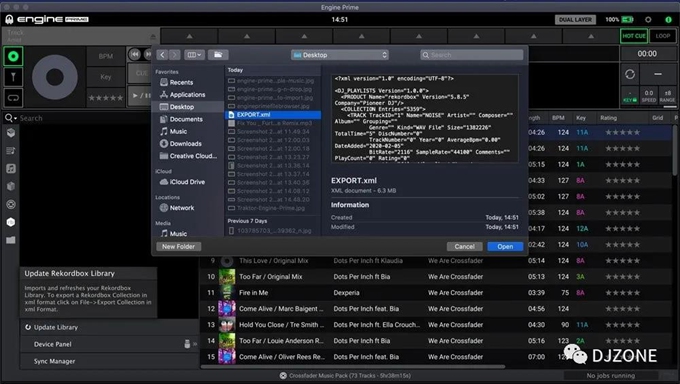Open the collection box icon in the left sidebar
This screenshot has height=384, width=680.
coord(11,133)
